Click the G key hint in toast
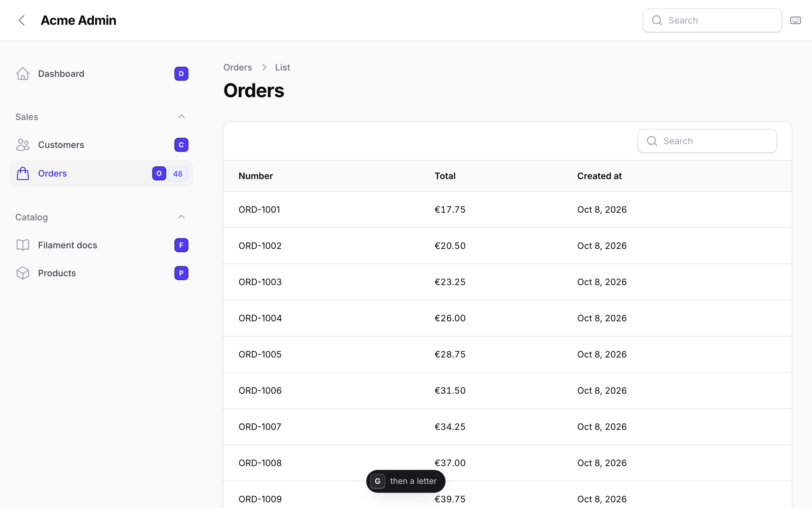The image size is (812, 508). (x=377, y=481)
